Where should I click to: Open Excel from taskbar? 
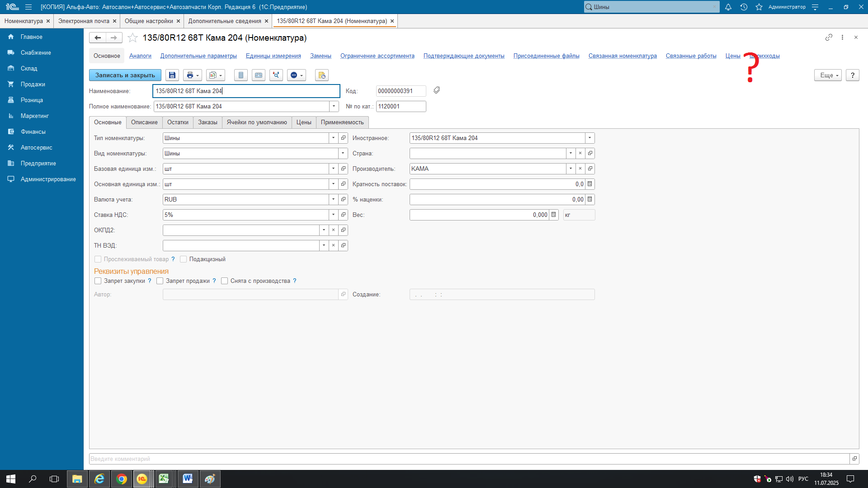click(x=164, y=479)
